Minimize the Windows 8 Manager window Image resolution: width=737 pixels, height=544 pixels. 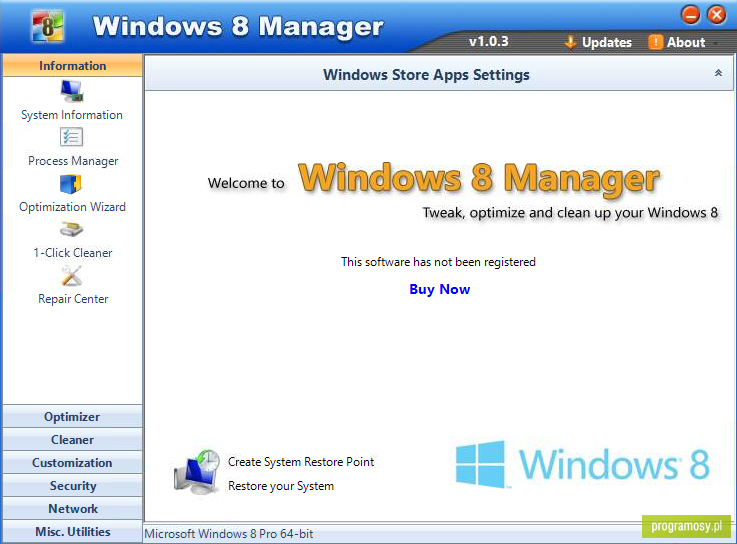[690, 15]
